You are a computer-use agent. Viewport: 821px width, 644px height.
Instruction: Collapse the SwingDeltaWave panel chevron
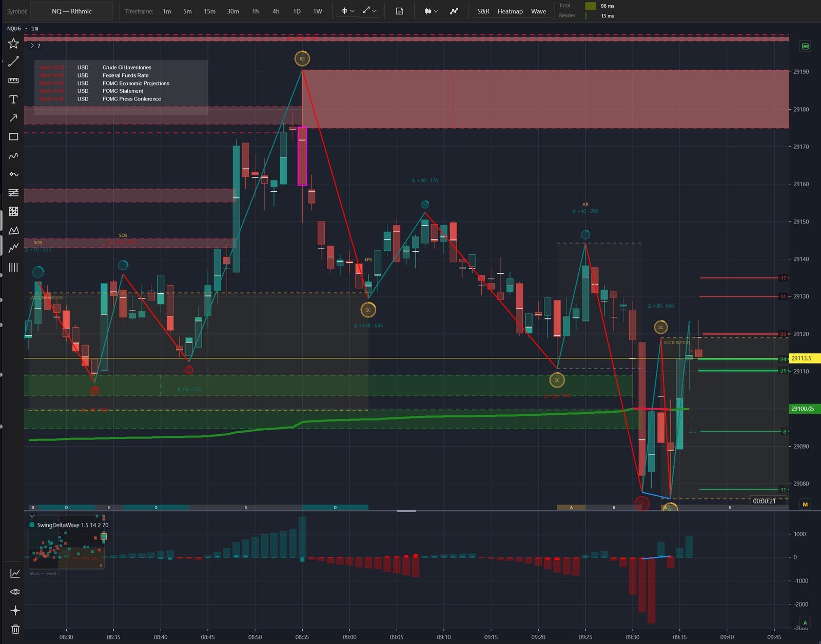point(32,516)
